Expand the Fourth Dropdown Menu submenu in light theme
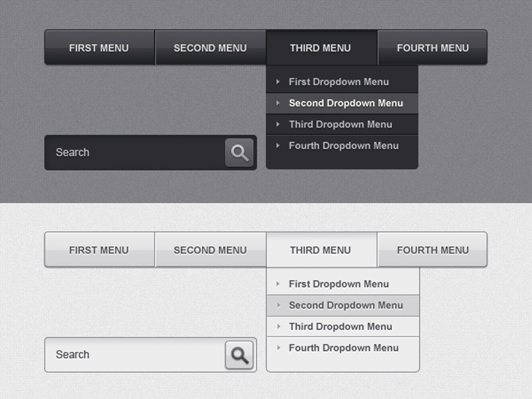Screen dimensions: 532x399 pyautogui.click(x=344, y=348)
